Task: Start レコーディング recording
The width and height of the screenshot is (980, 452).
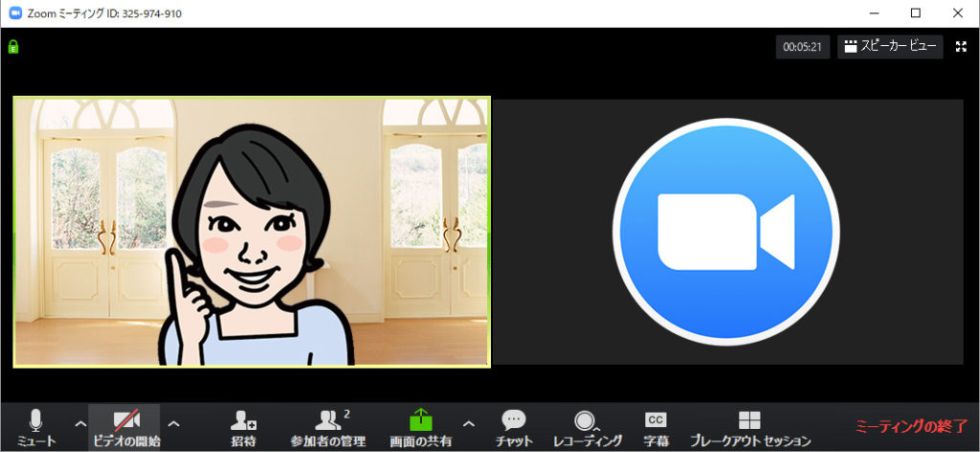Action: tap(585, 426)
